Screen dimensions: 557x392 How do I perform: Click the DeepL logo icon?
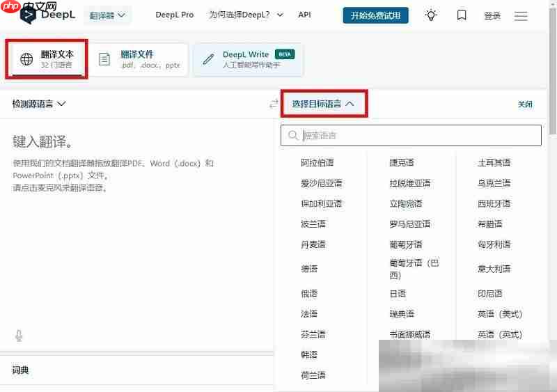[28, 15]
